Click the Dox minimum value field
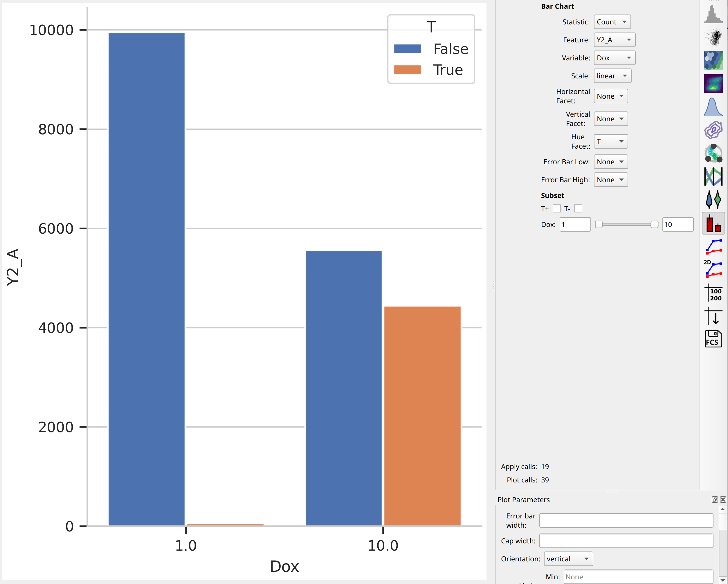The height and width of the screenshot is (584, 728). [x=575, y=224]
